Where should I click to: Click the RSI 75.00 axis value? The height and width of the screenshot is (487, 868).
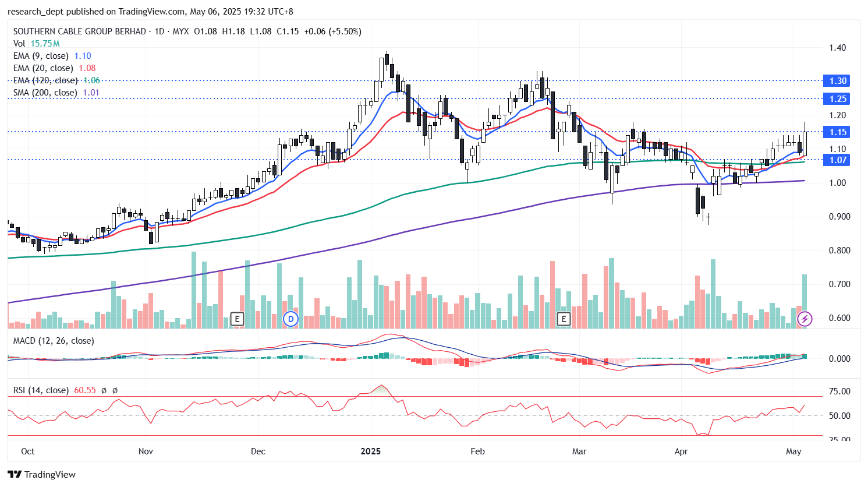[x=839, y=391]
